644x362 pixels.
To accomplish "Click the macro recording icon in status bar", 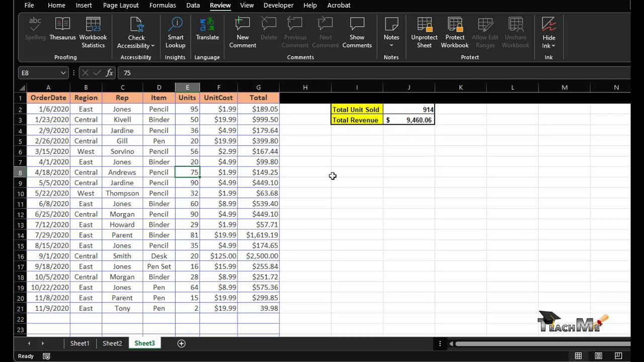I will click(x=46, y=356).
